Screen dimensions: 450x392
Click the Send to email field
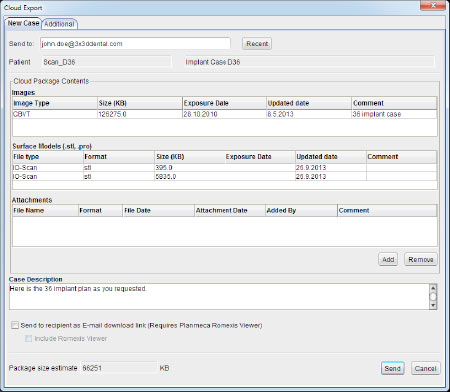[135, 44]
